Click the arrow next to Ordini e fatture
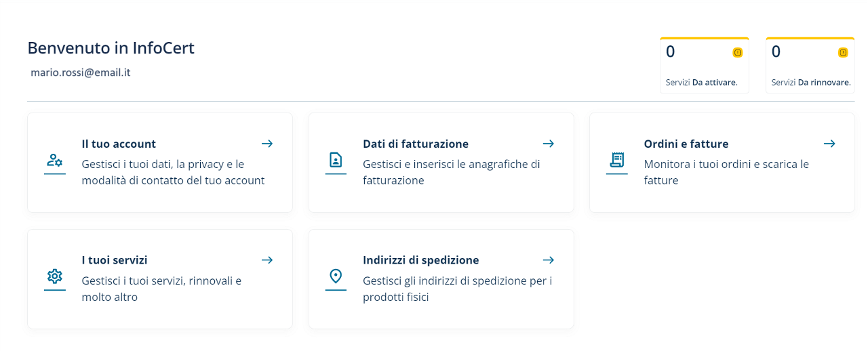This screenshot has height=351, width=868. coord(829,144)
